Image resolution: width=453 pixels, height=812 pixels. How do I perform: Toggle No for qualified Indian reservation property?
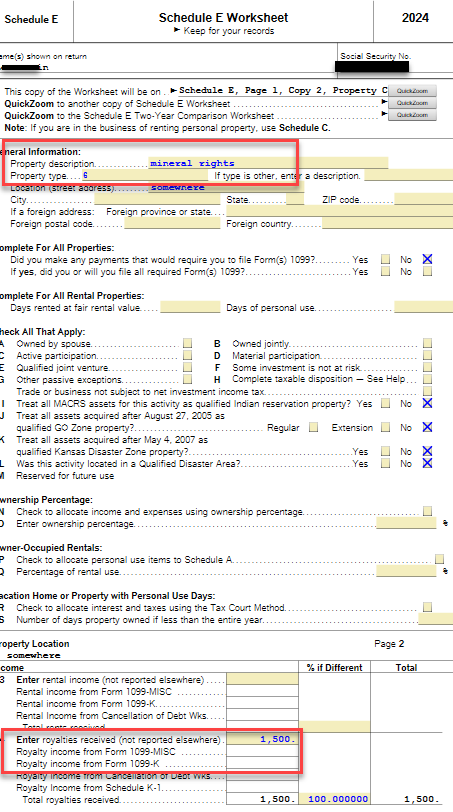[427, 403]
